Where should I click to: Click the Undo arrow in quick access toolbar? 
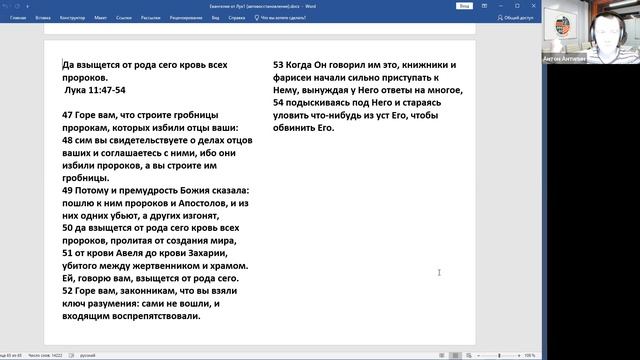coord(5,6)
